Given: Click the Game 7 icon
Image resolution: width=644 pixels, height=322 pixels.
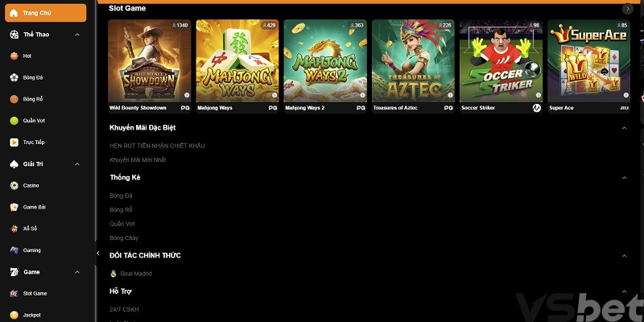Looking at the screenshot, I should 14,272.
